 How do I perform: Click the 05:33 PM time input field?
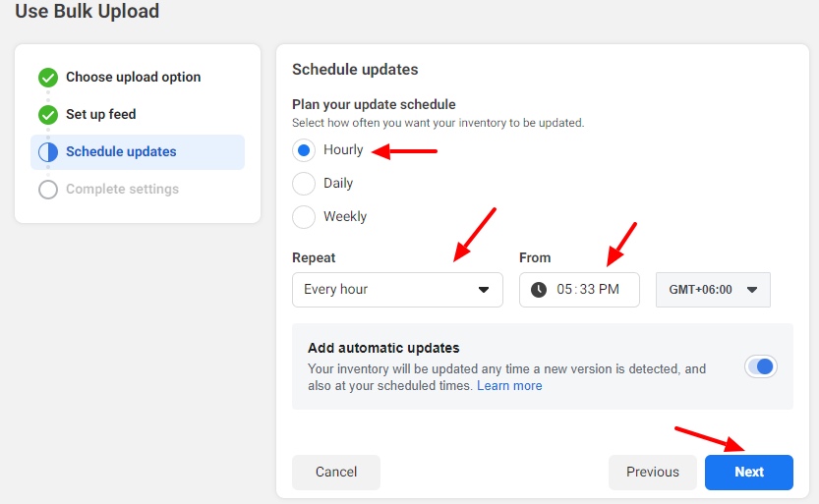(589, 290)
